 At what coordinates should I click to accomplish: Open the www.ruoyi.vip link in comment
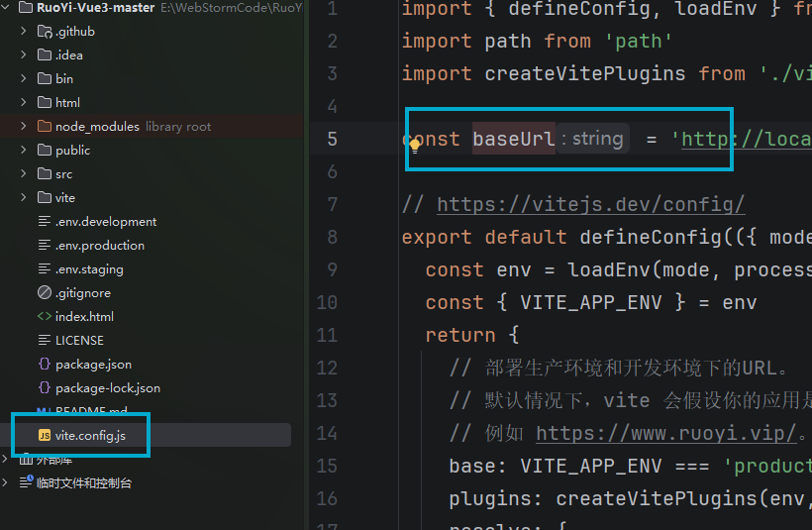(x=666, y=433)
